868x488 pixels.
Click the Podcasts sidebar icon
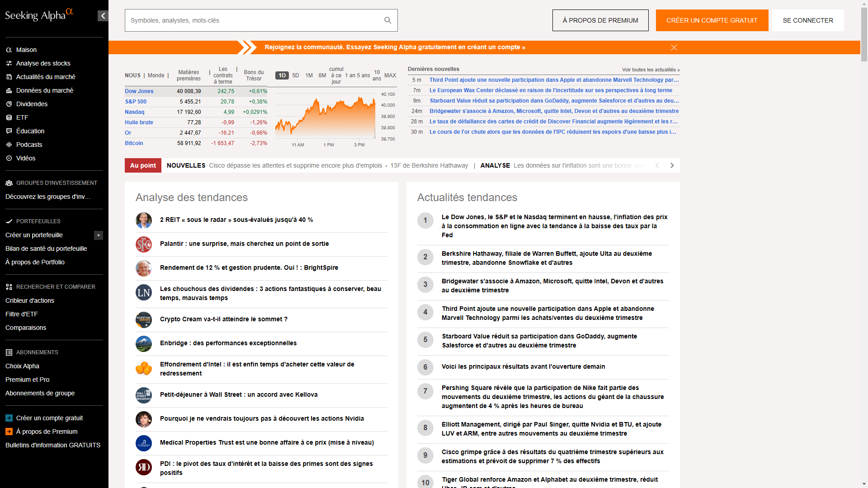(9, 145)
